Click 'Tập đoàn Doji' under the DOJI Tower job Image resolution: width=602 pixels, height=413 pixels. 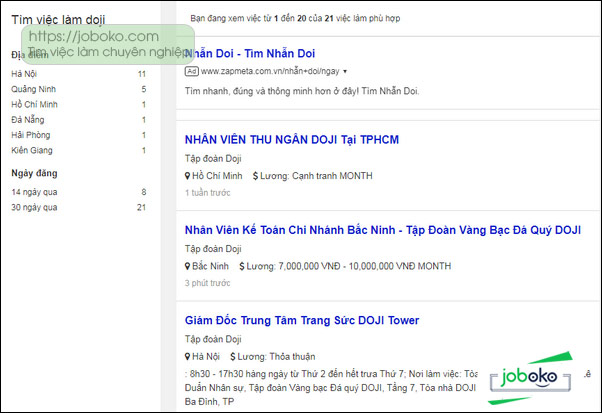pyautogui.click(x=213, y=339)
